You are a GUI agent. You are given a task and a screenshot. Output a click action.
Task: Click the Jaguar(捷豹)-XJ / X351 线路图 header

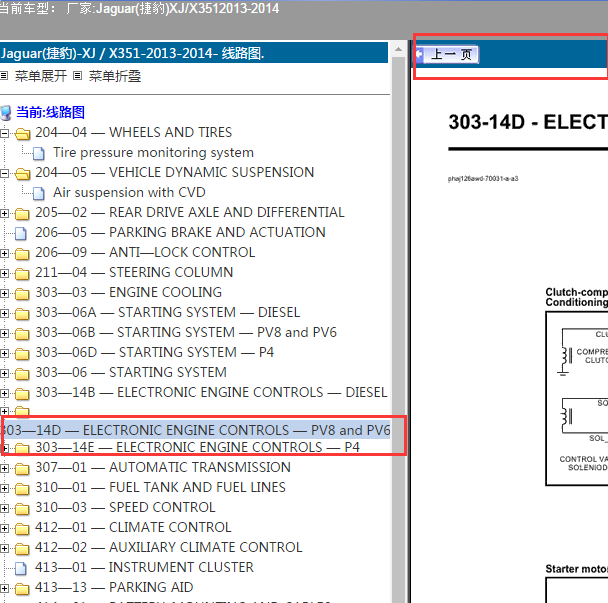pyautogui.click(x=194, y=53)
